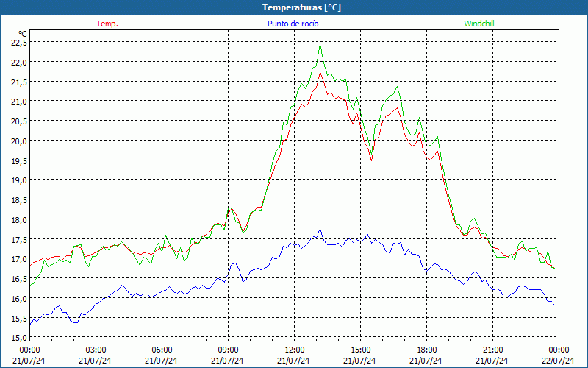
Task: Click the chart title "Temperaturas [°C]"
Action: 301,7
